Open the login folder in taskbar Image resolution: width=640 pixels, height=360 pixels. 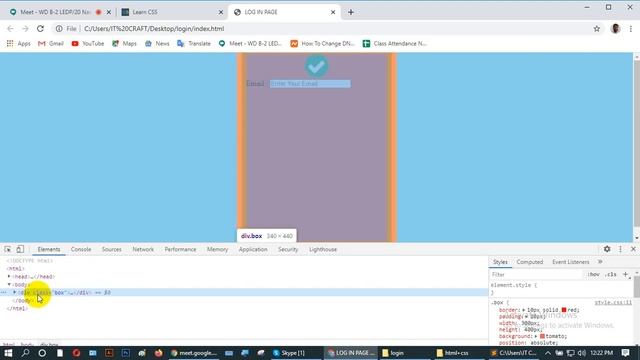(393, 353)
